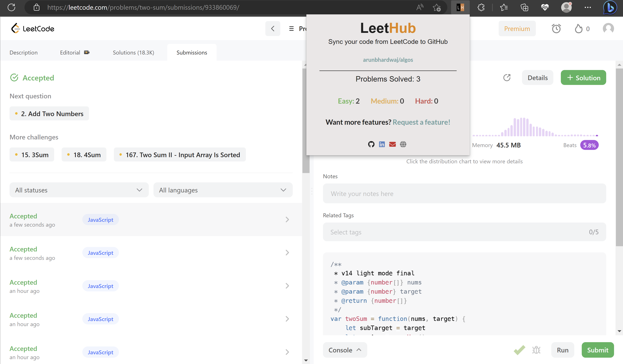The width and height of the screenshot is (623, 364).
Task: Click the debug bug icon near Run
Action: click(x=536, y=350)
